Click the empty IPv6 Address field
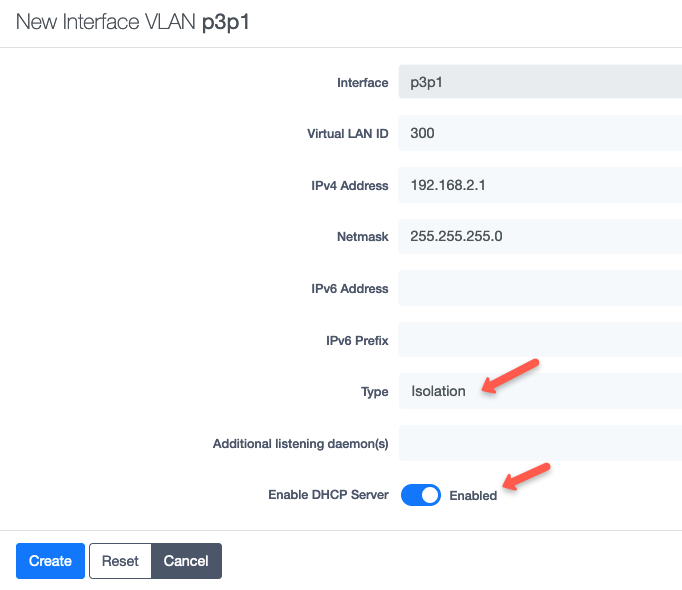Screen dimensions: 682x590 (540, 288)
